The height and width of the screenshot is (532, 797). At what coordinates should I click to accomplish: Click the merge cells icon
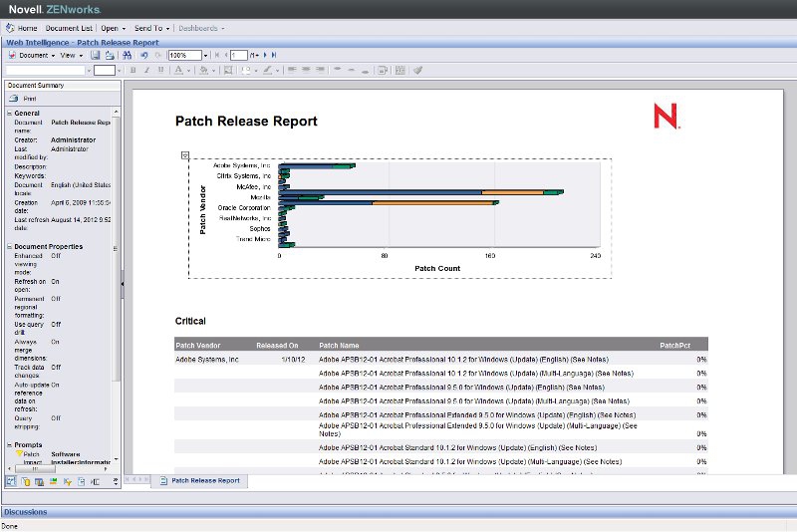(400, 70)
